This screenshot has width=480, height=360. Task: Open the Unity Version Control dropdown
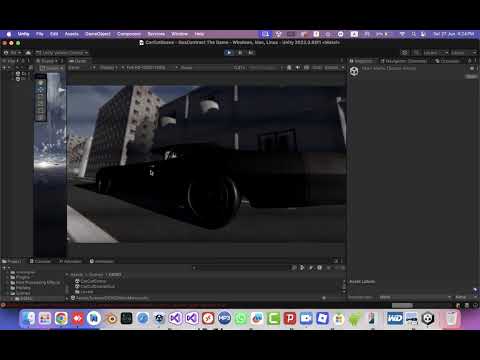[x=62, y=53]
